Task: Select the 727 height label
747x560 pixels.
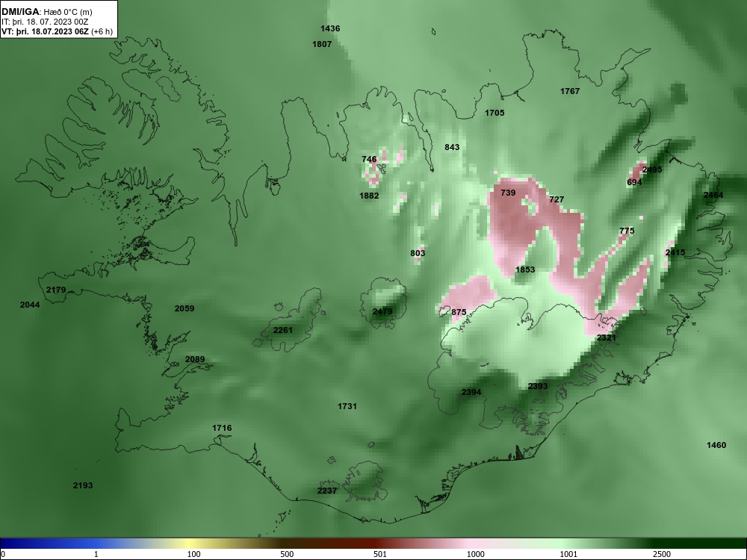Action: point(557,199)
